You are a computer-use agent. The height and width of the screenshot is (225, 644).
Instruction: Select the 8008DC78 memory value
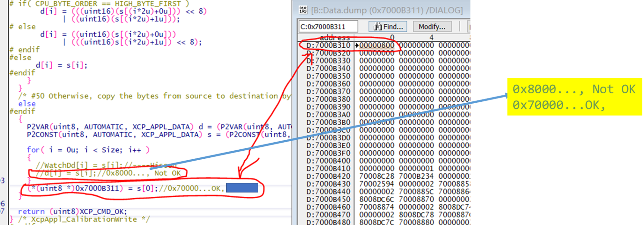(416, 215)
